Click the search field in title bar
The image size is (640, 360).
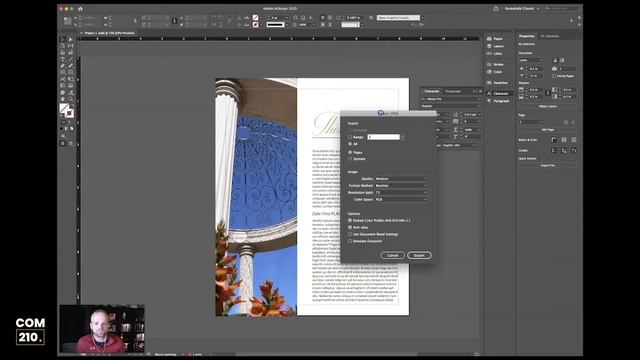coord(562,9)
